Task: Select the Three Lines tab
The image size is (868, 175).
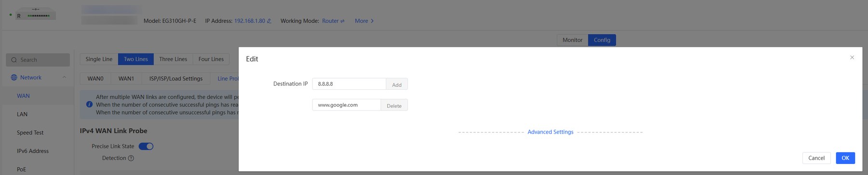Action: [x=173, y=59]
